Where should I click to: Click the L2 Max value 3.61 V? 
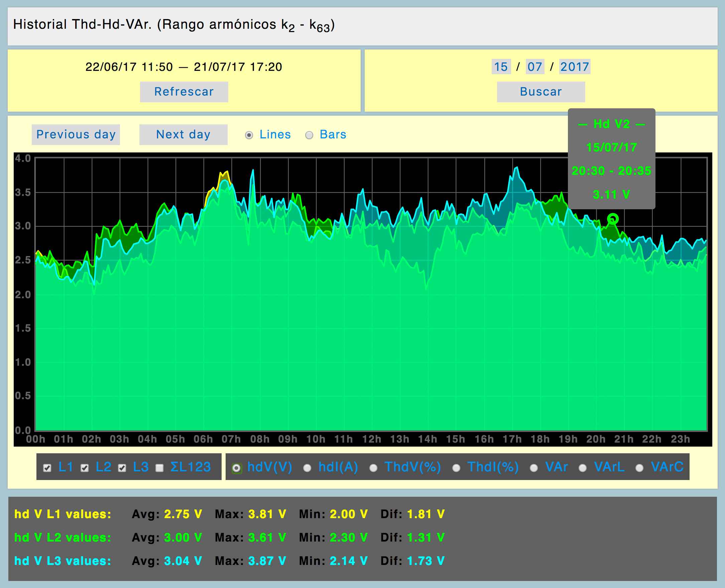click(267, 538)
